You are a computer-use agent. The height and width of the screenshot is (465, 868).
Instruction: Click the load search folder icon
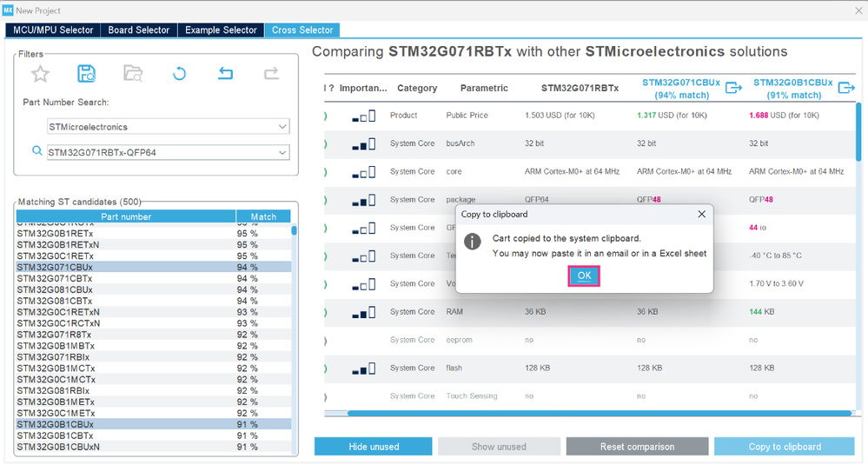click(133, 74)
